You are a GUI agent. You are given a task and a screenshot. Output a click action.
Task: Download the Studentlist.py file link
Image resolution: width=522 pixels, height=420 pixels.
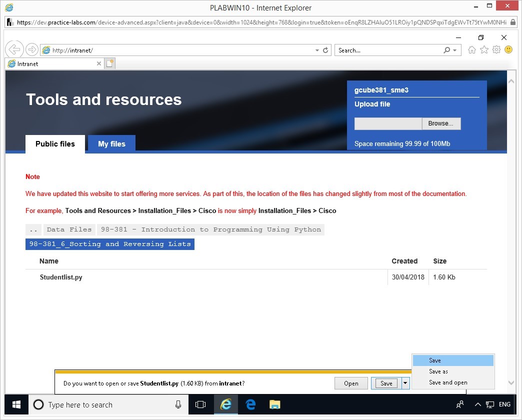[x=61, y=277]
